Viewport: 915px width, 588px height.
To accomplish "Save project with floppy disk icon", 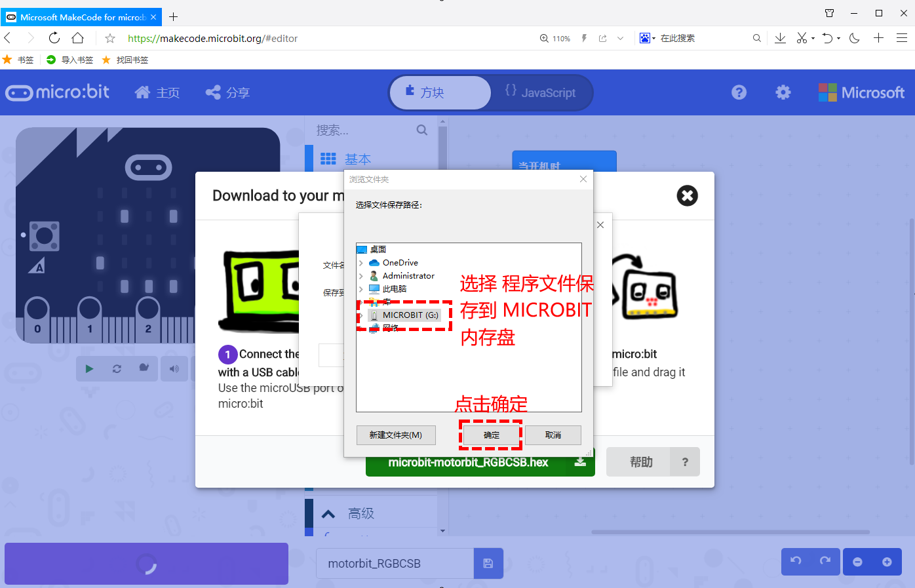I will click(x=488, y=564).
